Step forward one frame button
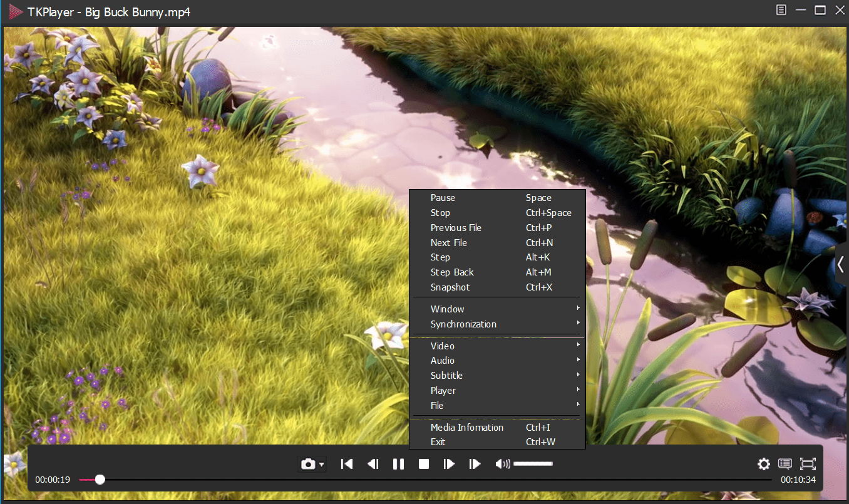 point(449,464)
